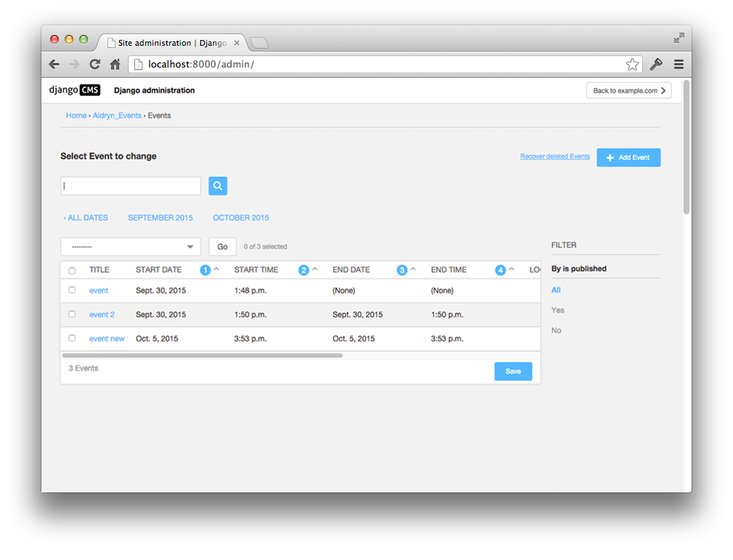This screenshot has width=733, height=560.
Task: Click the django CMS logo
Action: point(75,91)
